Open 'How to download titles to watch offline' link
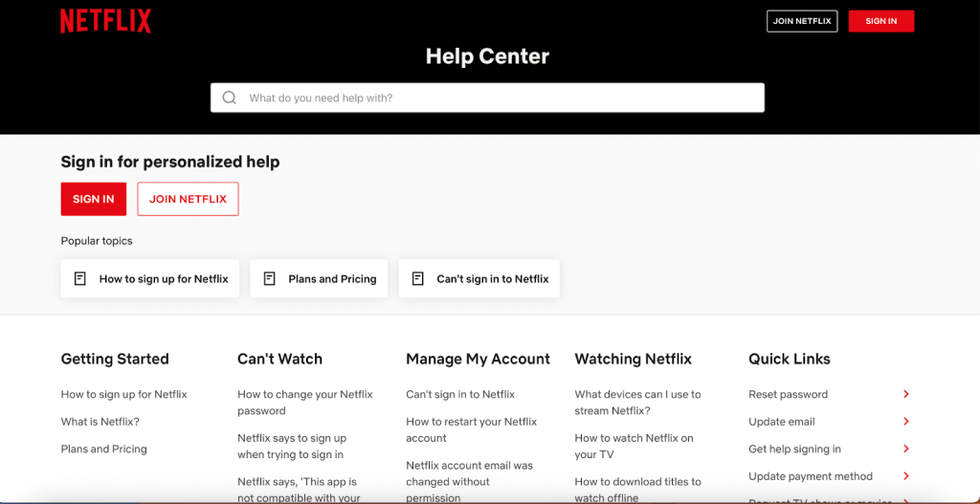Image resolution: width=980 pixels, height=504 pixels. coord(637,490)
